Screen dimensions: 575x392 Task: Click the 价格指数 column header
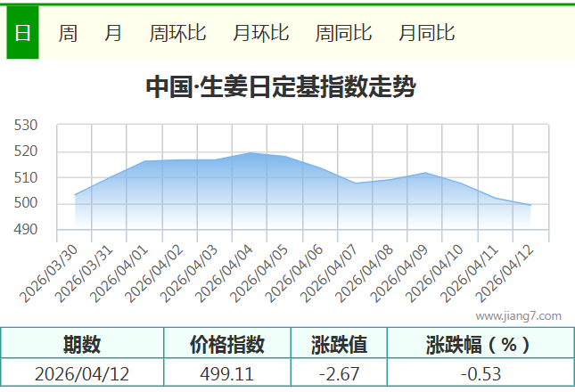(x=227, y=344)
